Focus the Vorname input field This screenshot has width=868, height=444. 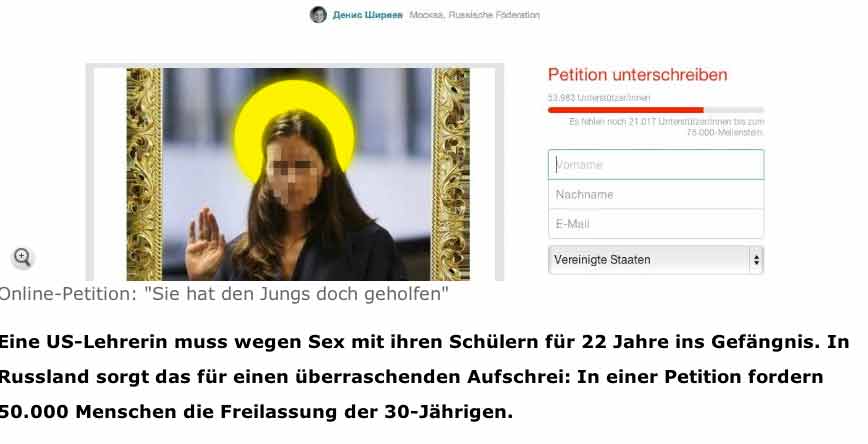[656, 164]
